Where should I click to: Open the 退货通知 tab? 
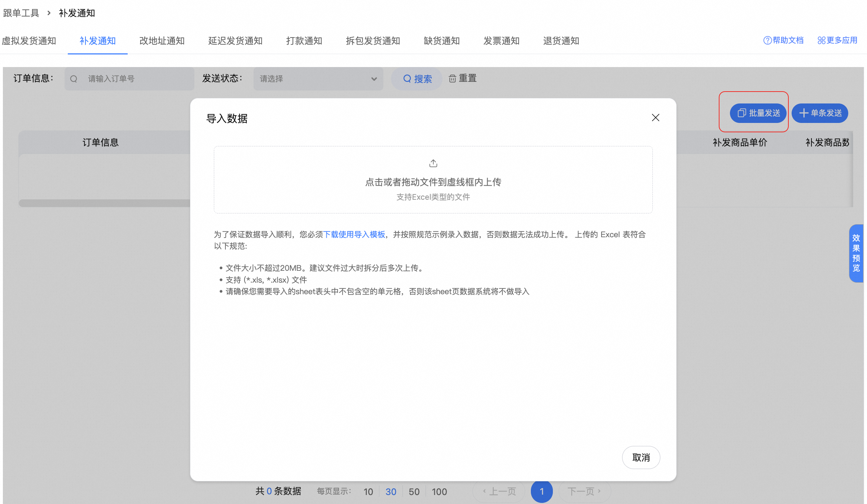pyautogui.click(x=561, y=41)
